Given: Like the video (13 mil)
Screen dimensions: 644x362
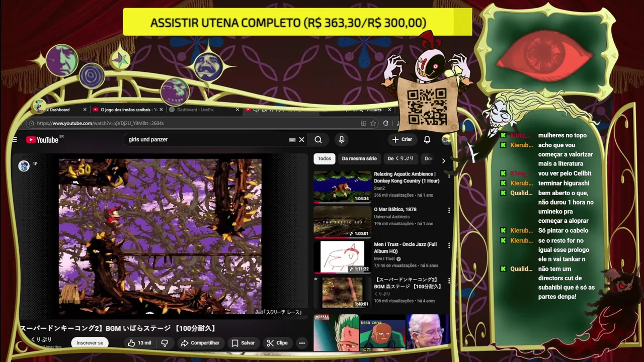Looking at the screenshot, I should [x=139, y=343].
